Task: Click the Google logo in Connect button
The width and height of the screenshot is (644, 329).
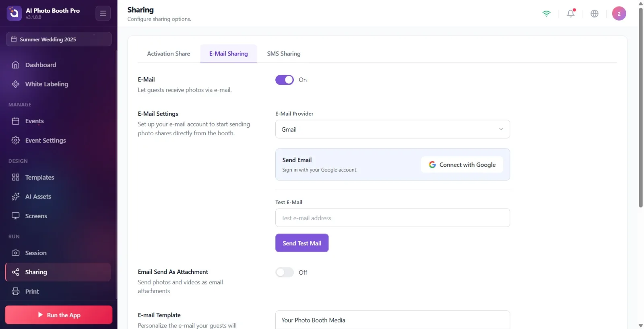Action: pyautogui.click(x=432, y=165)
